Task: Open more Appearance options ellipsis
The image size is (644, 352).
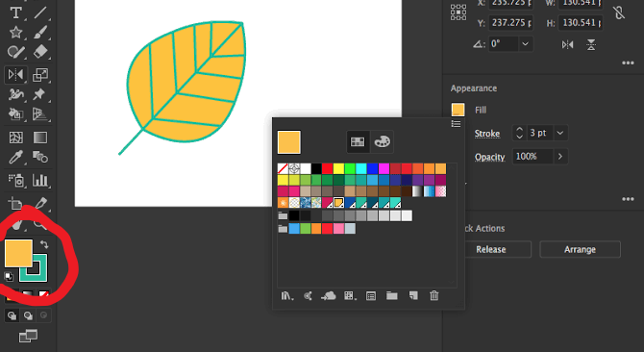Action: (x=628, y=199)
